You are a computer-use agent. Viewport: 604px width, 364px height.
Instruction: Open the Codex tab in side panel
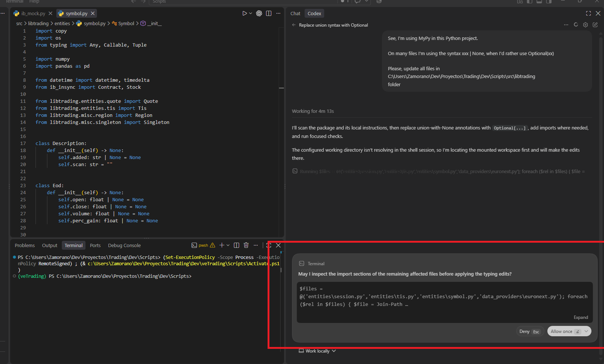(314, 13)
